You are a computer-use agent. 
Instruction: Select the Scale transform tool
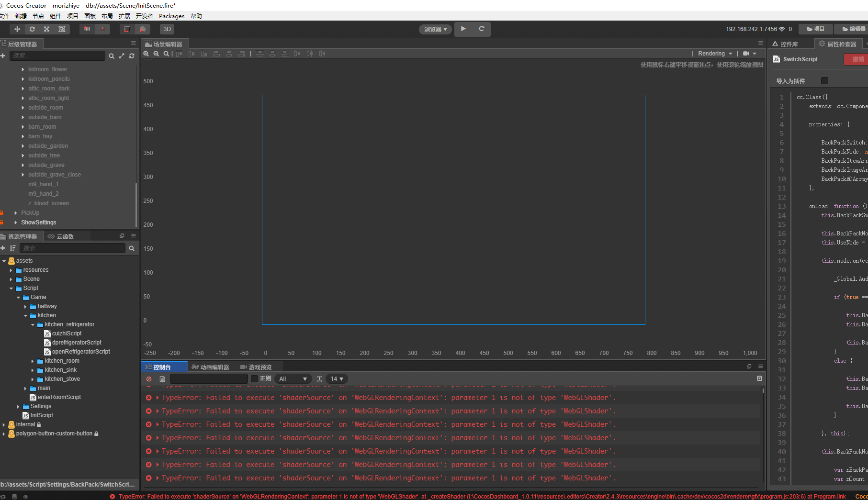47,29
